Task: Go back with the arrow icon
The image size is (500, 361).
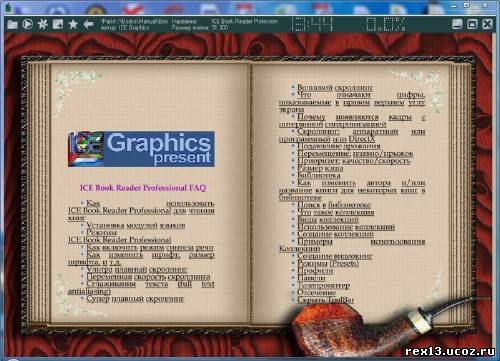Action: [x=88, y=24]
